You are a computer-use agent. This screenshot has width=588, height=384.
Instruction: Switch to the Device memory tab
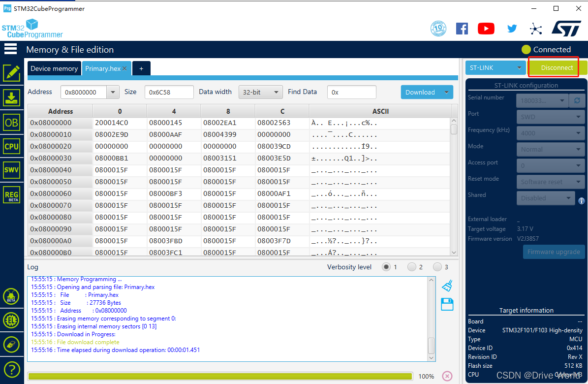click(54, 69)
